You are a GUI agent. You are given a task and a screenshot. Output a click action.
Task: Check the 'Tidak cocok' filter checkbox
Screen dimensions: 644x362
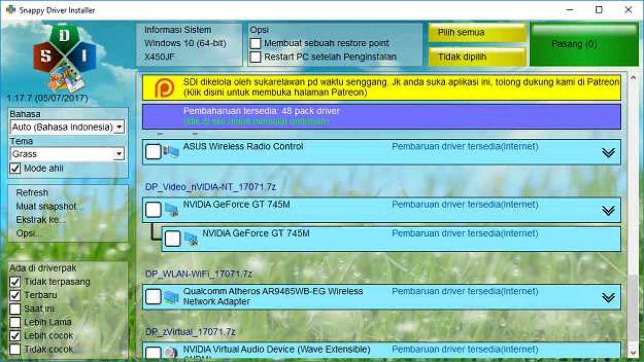point(15,349)
